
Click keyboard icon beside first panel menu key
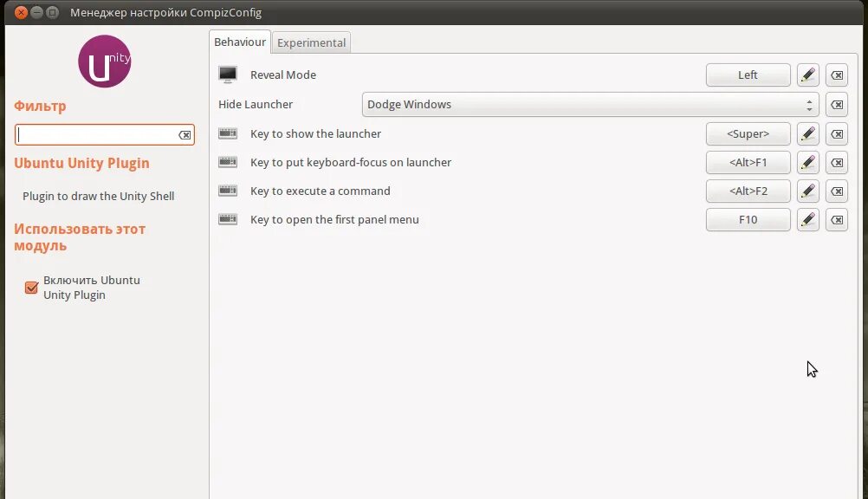pos(228,219)
